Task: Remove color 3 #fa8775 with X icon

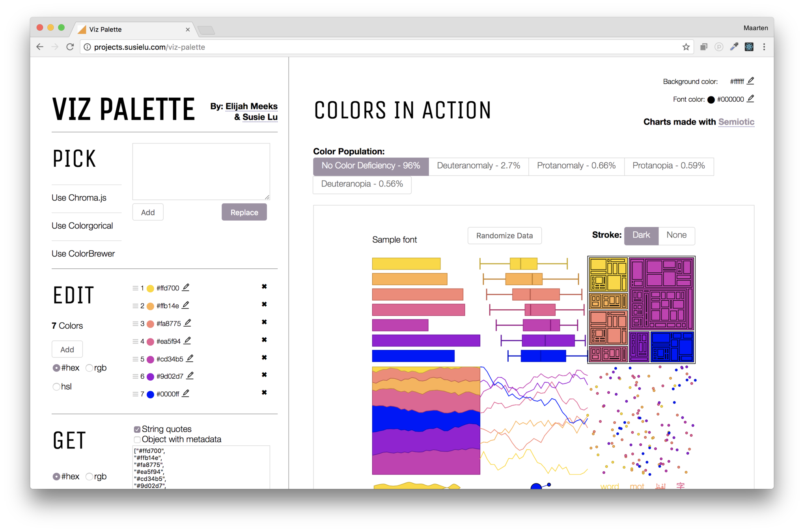Action: click(264, 322)
